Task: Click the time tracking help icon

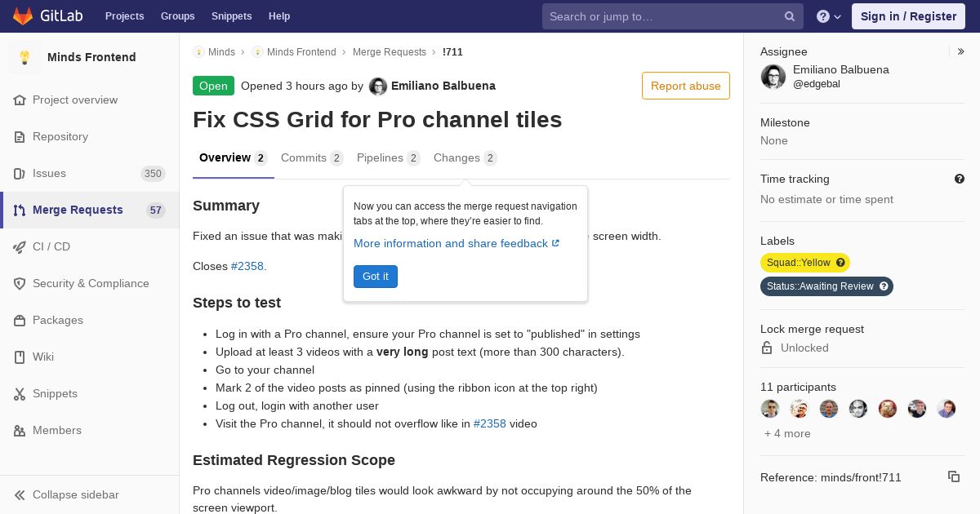Action: click(x=960, y=179)
